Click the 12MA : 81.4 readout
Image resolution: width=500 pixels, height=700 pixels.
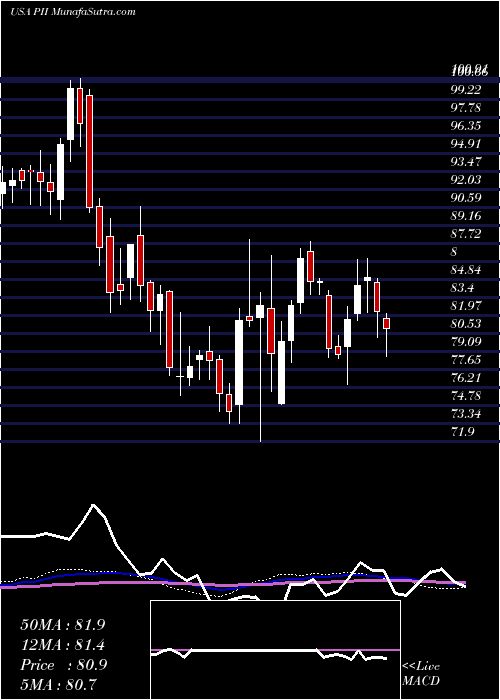[x=63, y=645]
